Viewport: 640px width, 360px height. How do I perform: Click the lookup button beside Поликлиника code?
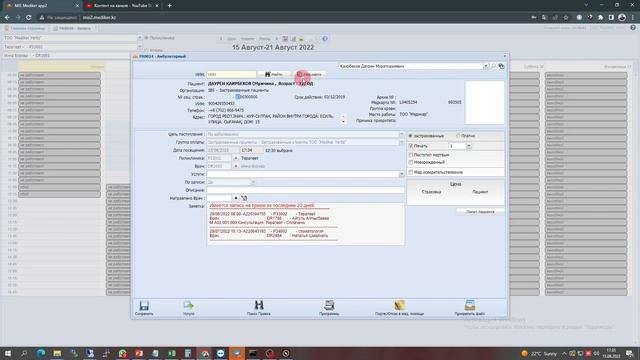[x=236, y=158]
